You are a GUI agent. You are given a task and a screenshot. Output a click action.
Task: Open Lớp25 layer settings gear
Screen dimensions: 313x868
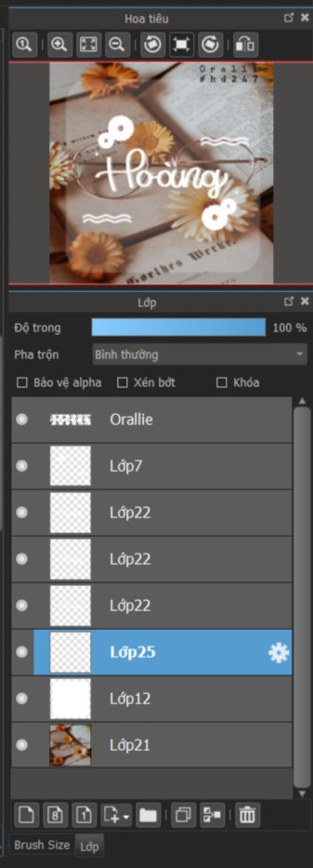[278, 653]
